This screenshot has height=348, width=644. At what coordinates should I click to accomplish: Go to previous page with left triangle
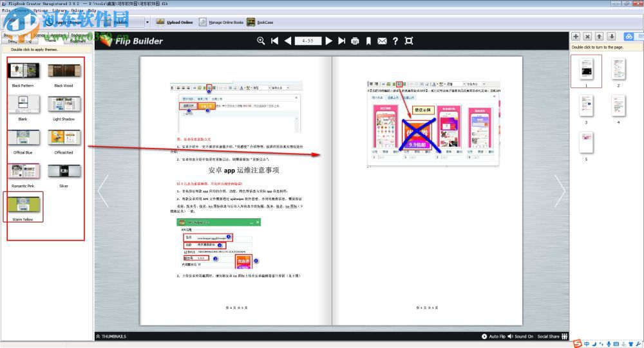(288, 41)
